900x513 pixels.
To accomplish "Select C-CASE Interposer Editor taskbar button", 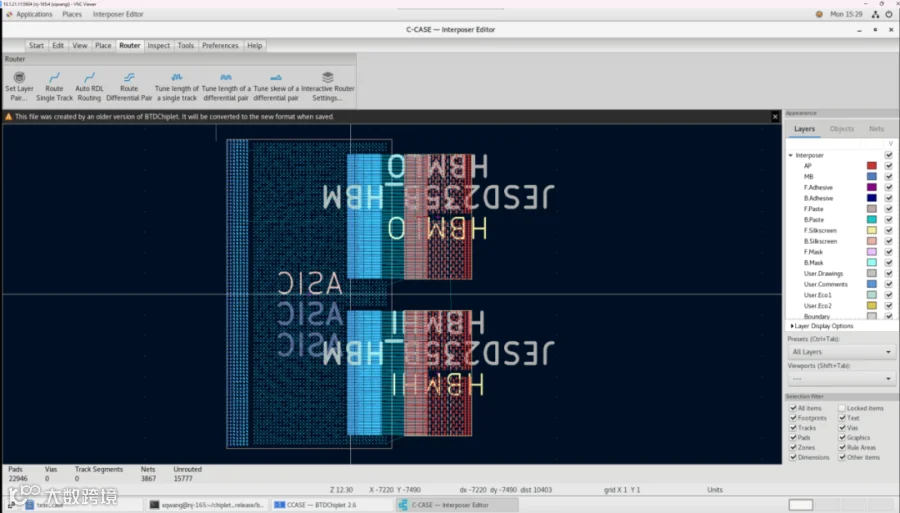I will coord(456,505).
